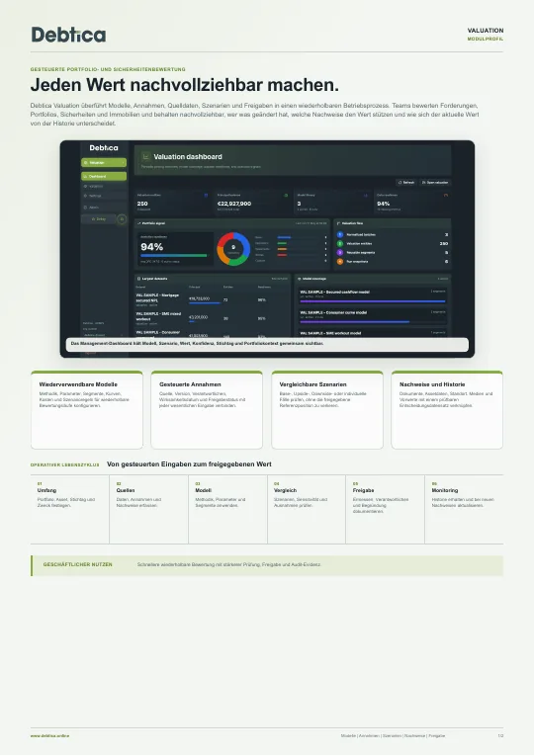
Task: Select VAL SAMPLE - Secured cashflow model
Action: (x=372, y=296)
